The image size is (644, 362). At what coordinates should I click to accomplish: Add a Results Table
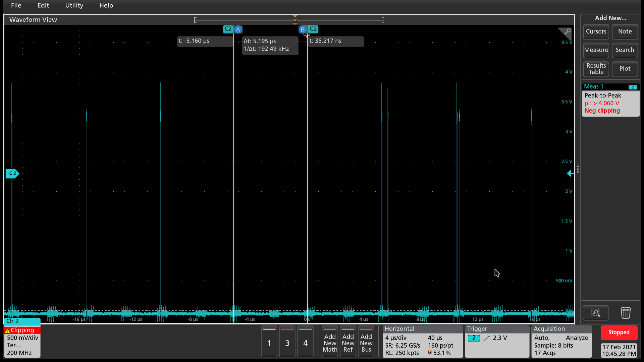pyautogui.click(x=596, y=69)
